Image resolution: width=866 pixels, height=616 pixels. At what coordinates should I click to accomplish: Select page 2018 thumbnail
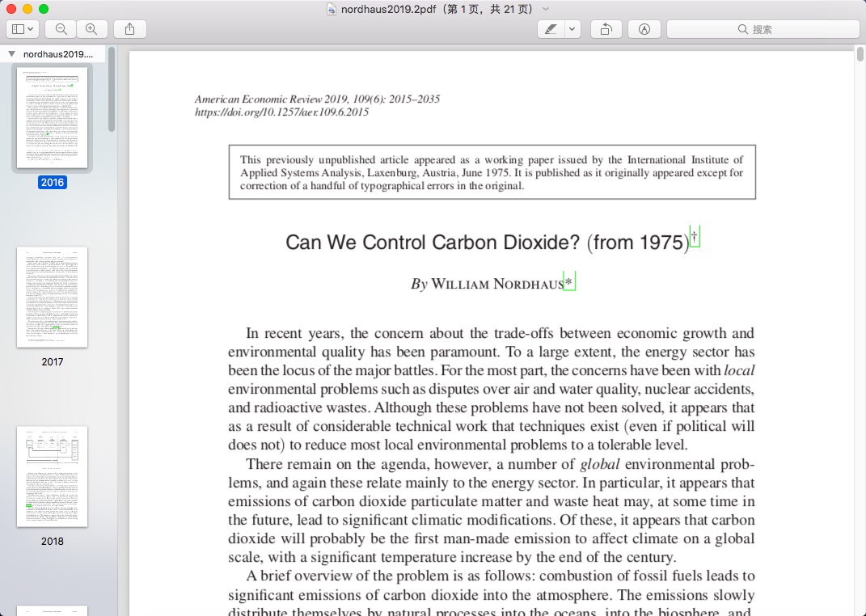(52, 476)
